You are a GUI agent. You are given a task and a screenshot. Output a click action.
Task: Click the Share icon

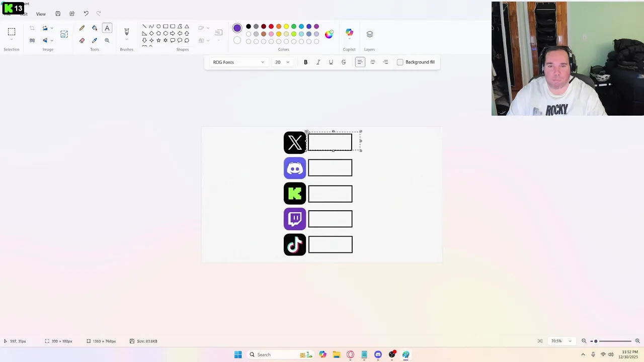72,14
